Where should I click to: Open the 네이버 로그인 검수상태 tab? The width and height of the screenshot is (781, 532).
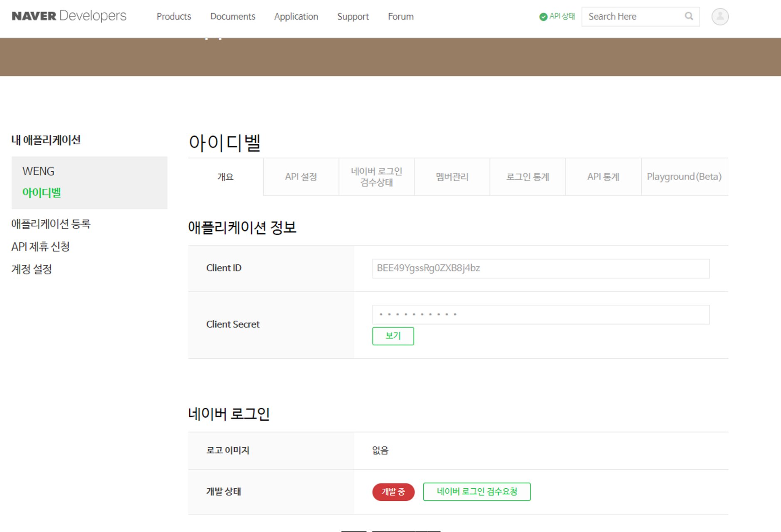pyautogui.click(x=377, y=177)
